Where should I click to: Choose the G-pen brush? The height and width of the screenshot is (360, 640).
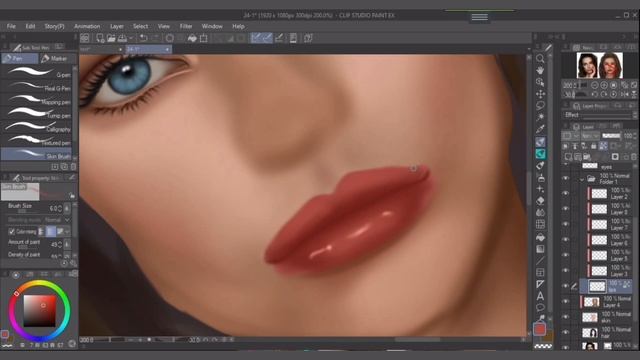(x=37, y=73)
